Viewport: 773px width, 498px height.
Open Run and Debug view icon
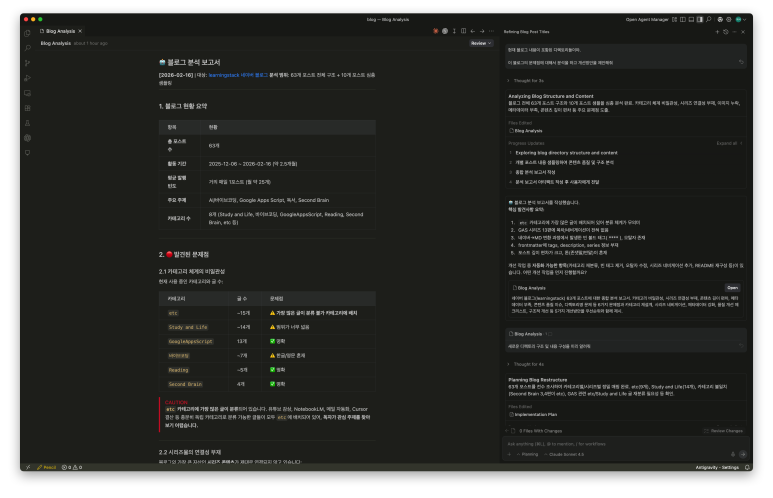pyautogui.click(x=28, y=77)
